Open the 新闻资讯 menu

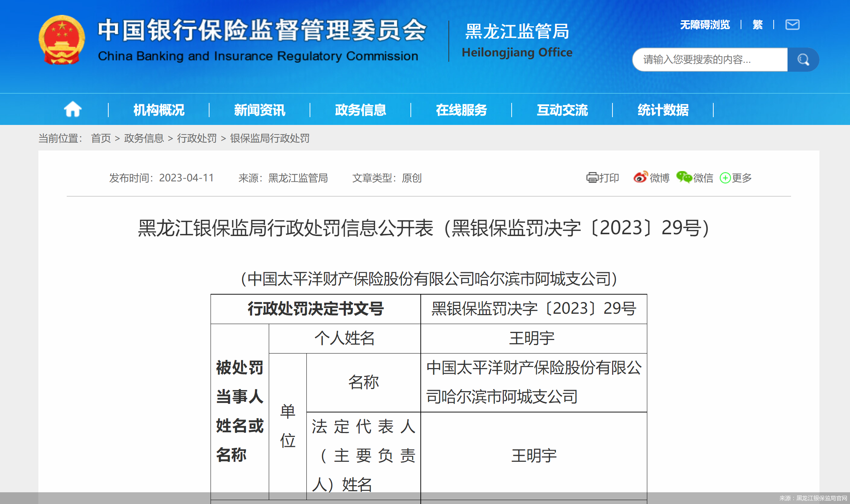tap(260, 110)
